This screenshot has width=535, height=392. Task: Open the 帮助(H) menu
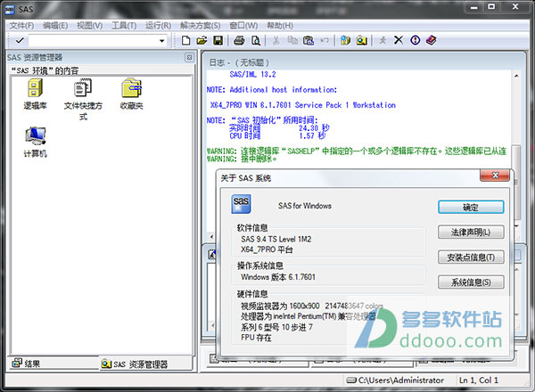(279, 26)
